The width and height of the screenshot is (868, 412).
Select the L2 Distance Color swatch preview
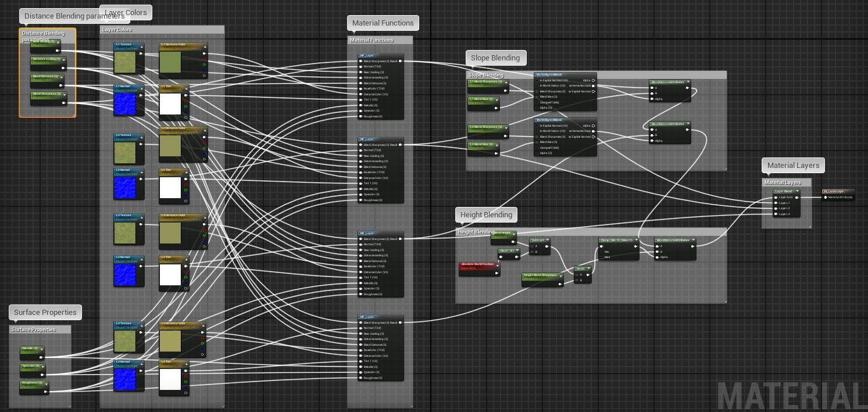pos(170,146)
